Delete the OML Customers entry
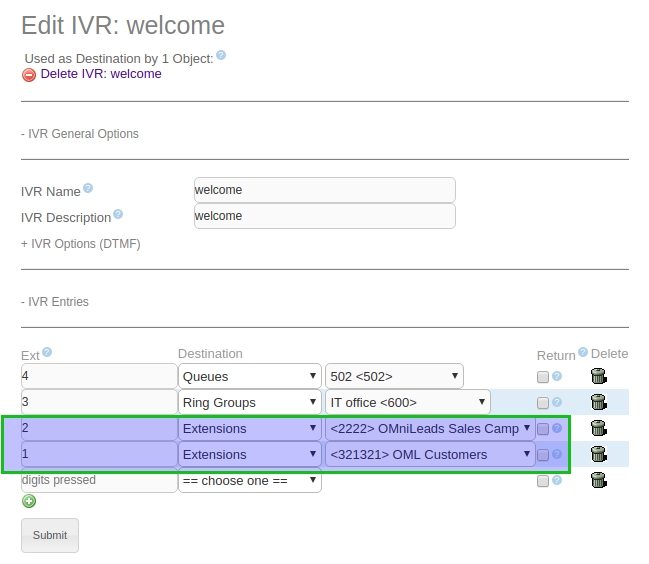This screenshot has width=649, height=564. [x=598, y=454]
